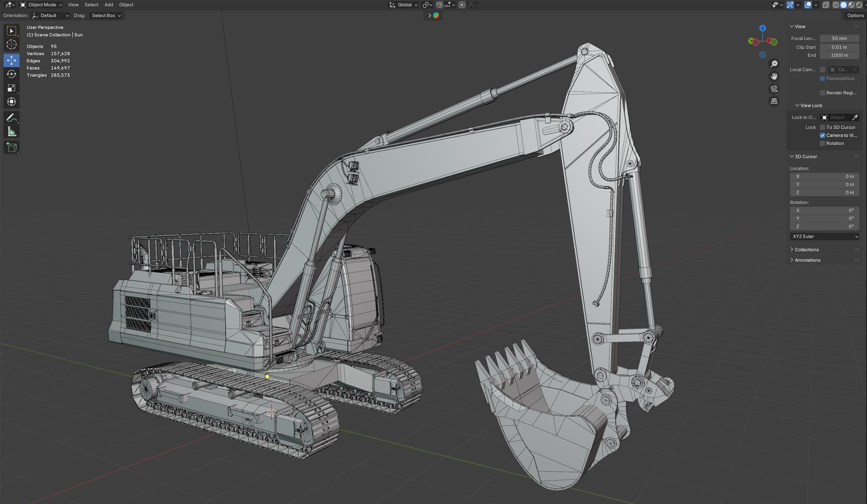Viewport: 867px width, 504px height.
Task: Enable the Render Region checkbox
Action: pos(822,93)
